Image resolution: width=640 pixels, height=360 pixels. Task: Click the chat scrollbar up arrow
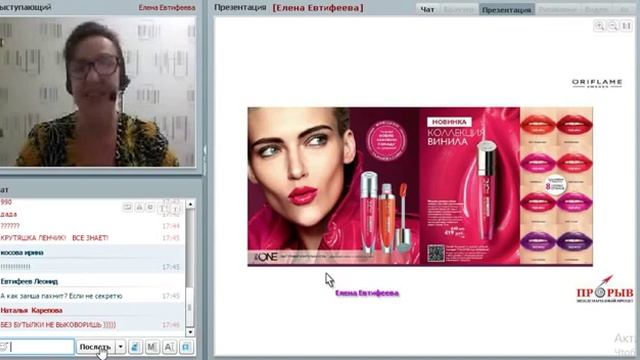point(190,204)
